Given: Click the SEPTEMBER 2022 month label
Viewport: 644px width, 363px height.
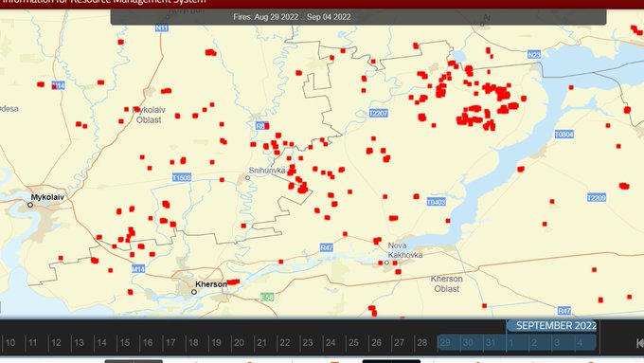Looking at the screenshot, I should click(556, 326).
